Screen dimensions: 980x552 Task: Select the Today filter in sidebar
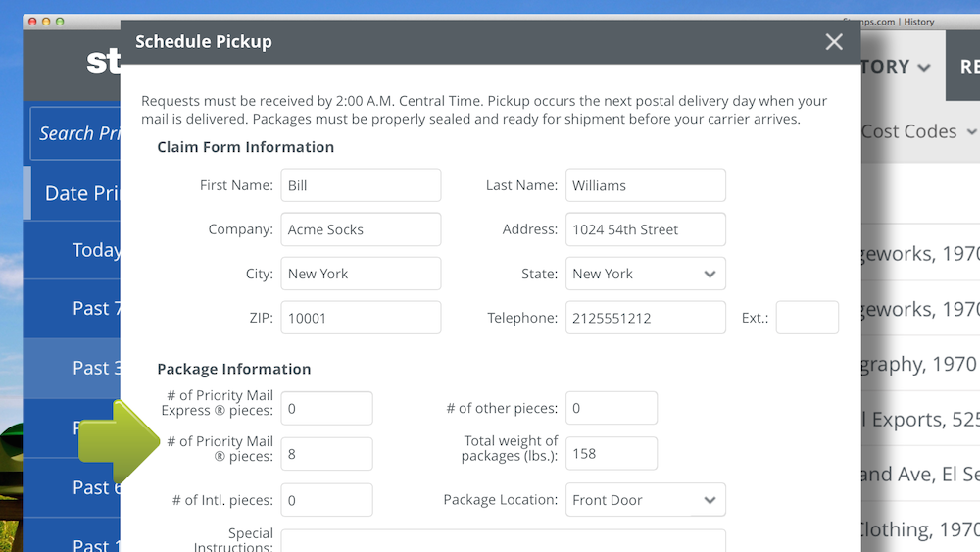tap(96, 250)
